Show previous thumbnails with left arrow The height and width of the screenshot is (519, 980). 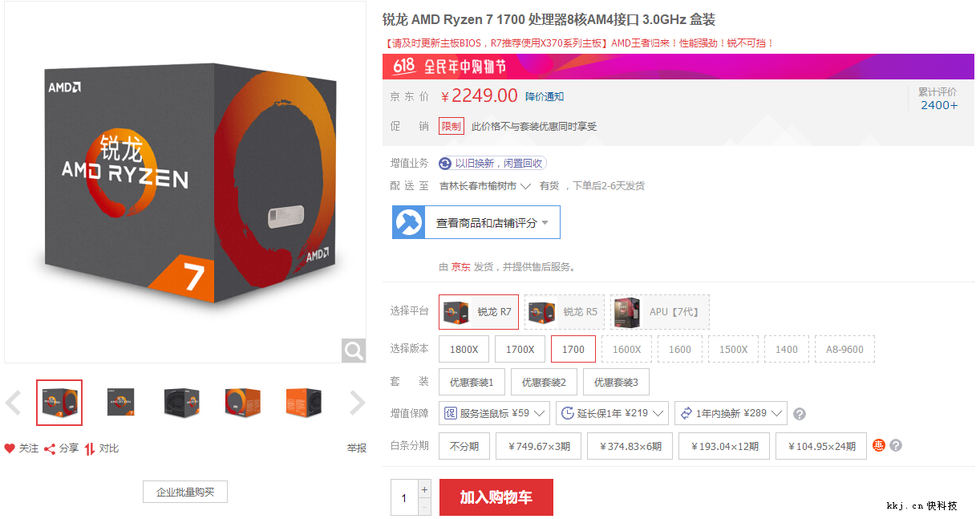[13, 403]
